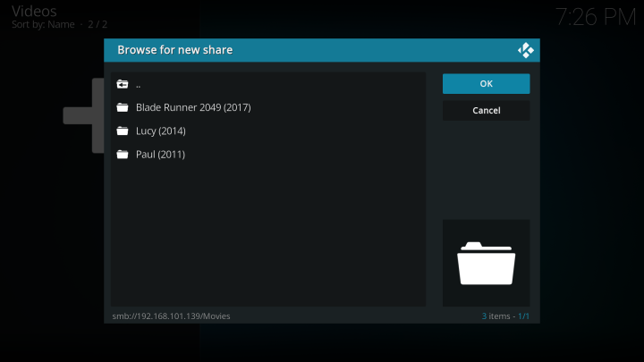The height and width of the screenshot is (362, 644).
Task: Click the large folder preview image
Action: pyautogui.click(x=486, y=264)
